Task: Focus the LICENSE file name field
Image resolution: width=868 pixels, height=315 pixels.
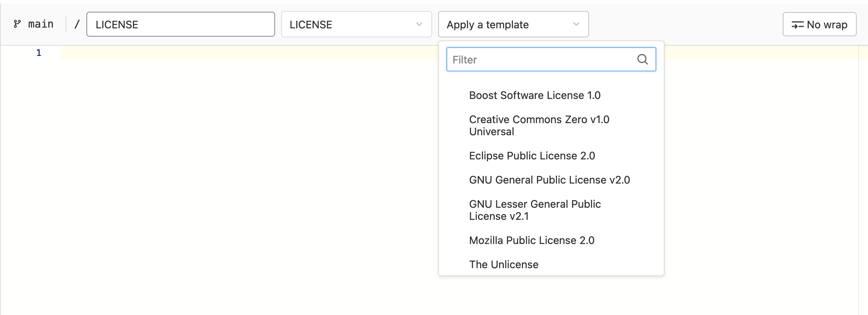Action: [x=180, y=24]
